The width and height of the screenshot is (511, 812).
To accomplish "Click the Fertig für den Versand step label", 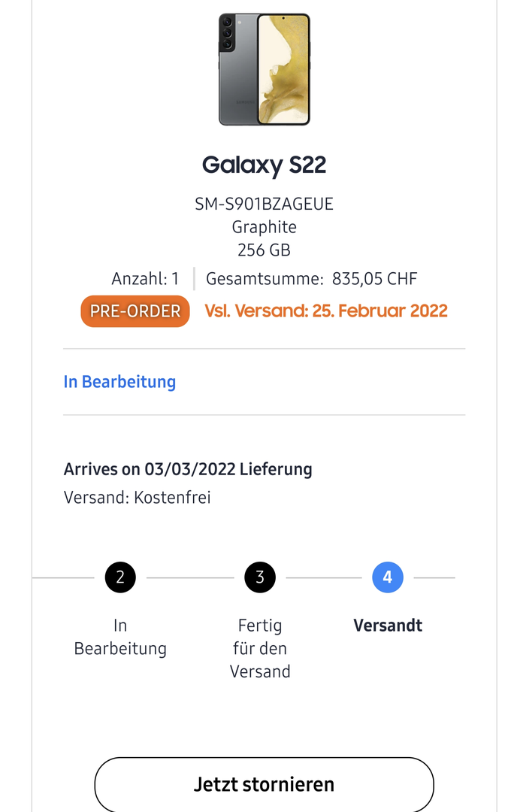I will click(260, 648).
